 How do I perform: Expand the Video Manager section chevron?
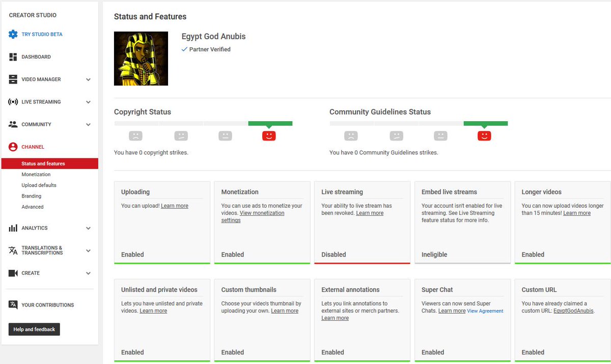tap(88, 80)
